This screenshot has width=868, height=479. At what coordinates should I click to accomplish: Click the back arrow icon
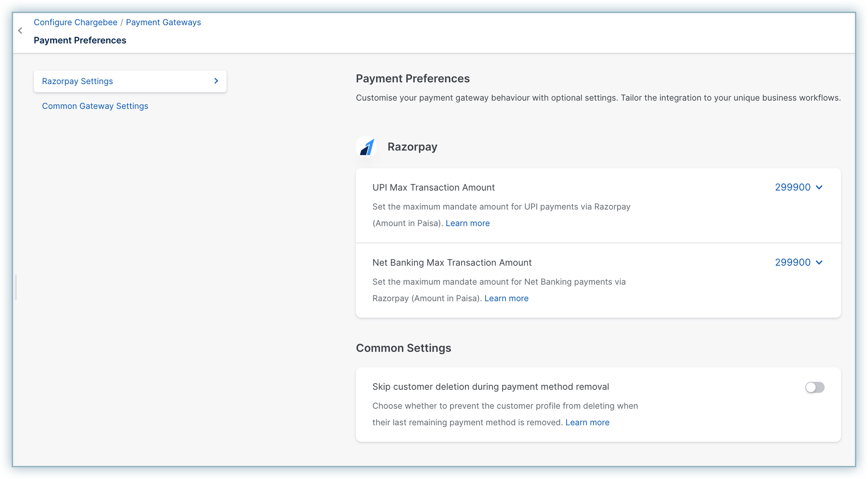pos(20,31)
